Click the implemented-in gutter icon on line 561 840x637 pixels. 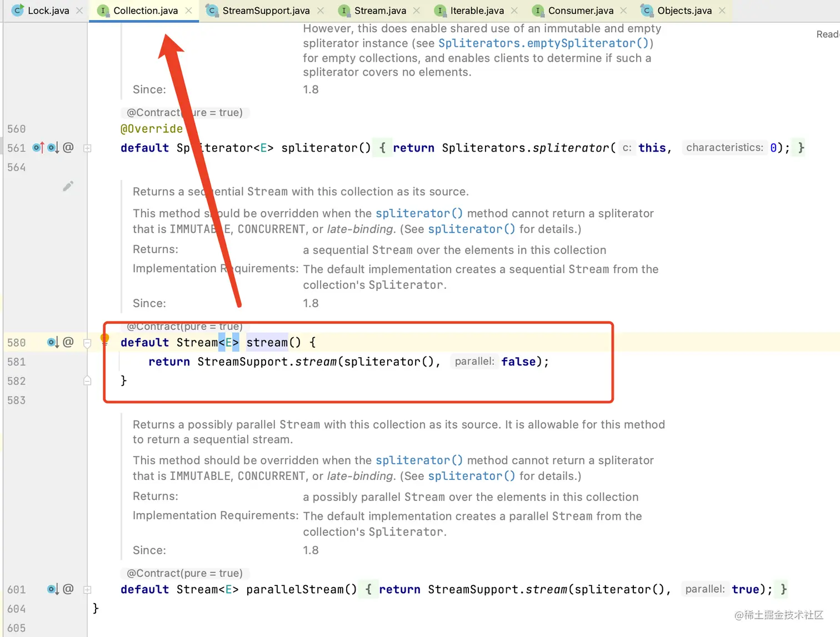point(53,148)
